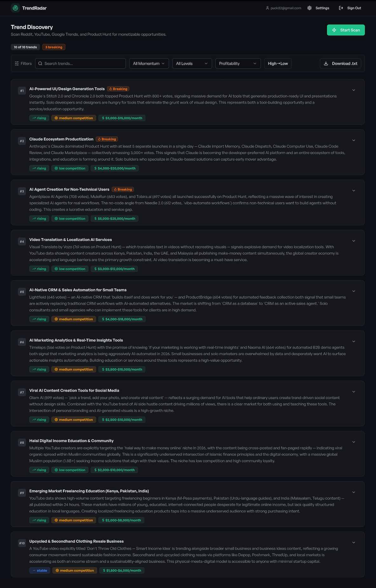Image resolution: width=376 pixels, height=588 pixels.
Task: Click the user profile icon beside the email
Action: click(267, 8)
